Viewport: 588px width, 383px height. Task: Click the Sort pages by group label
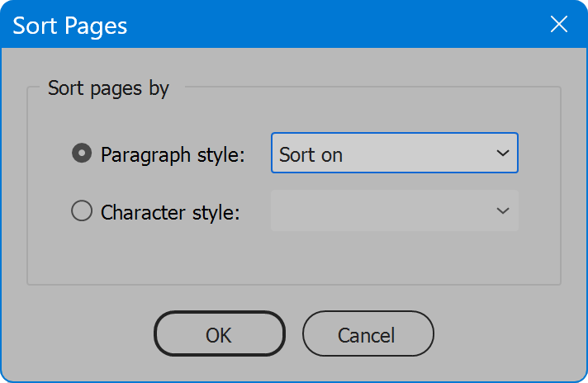pyautogui.click(x=108, y=88)
